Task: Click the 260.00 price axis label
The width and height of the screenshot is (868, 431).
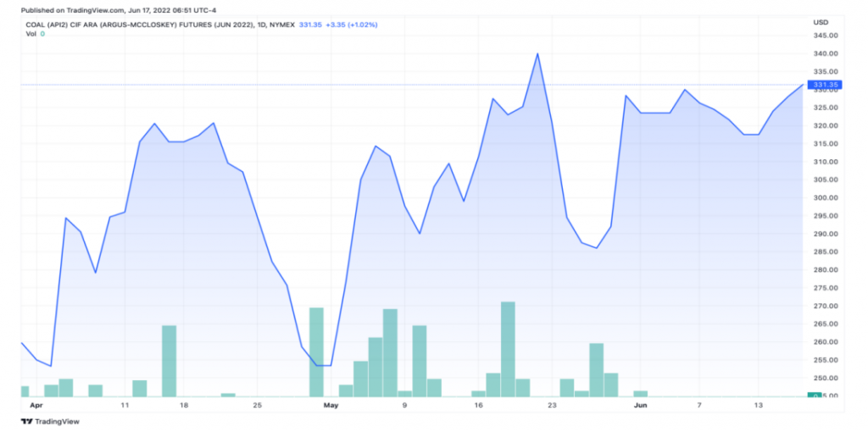Action: [x=824, y=342]
